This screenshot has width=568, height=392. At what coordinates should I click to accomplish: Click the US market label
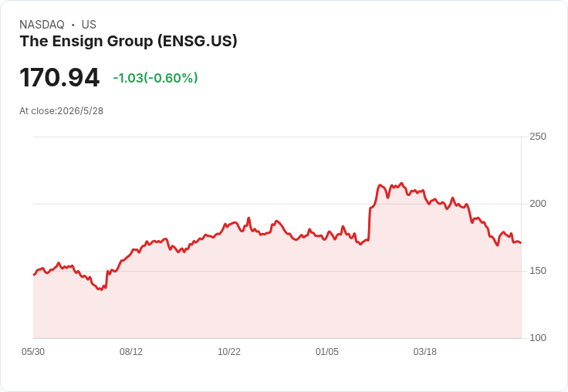(x=89, y=25)
